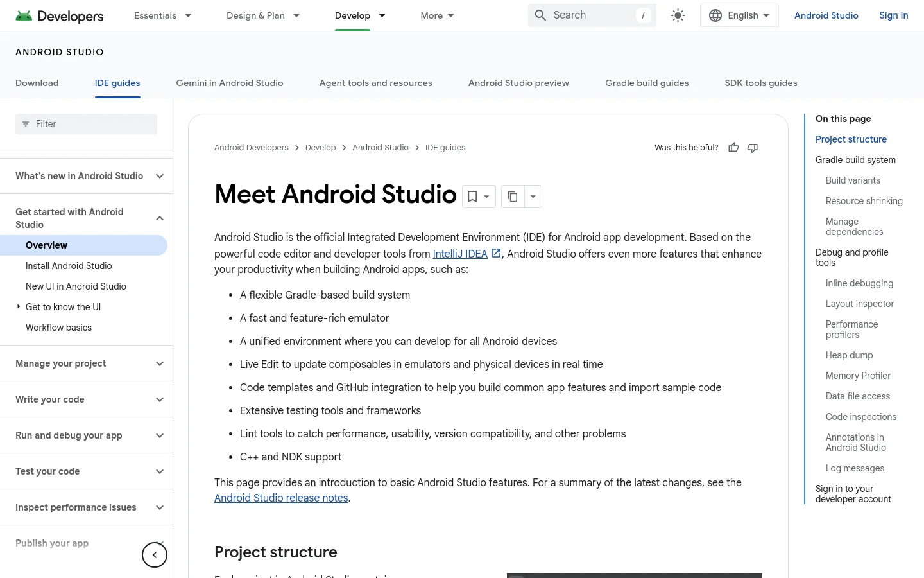This screenshot has height=578, width=924.
Task: Click the search magnifier icon
Action: 541,15
